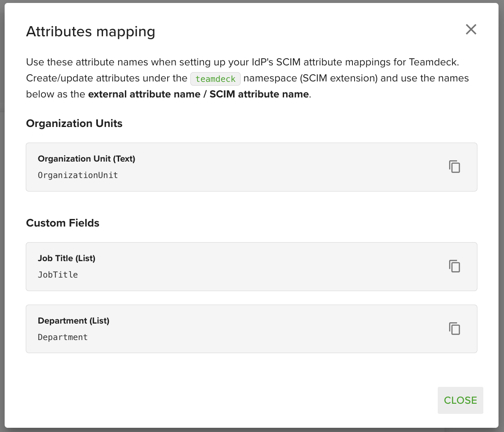Click the OrganizationUnit monospace value
The height and width of the screenshot is (432, 504).
[78, 175]
